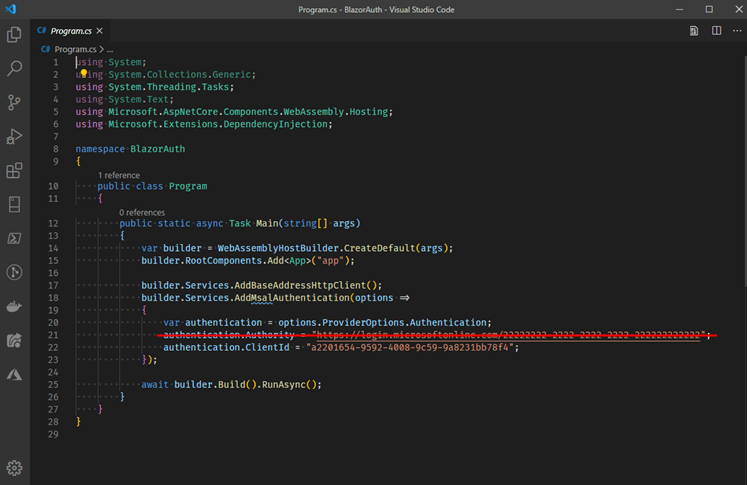Image resolution: width=747 pixels, height=485 pixels.
Task: Click the 'AddMsalAuthentication' method name
Action: coord(292,298)
